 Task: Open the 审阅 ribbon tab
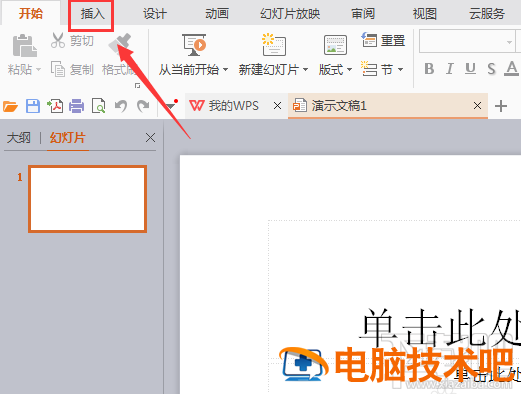[x=363, y=14]
